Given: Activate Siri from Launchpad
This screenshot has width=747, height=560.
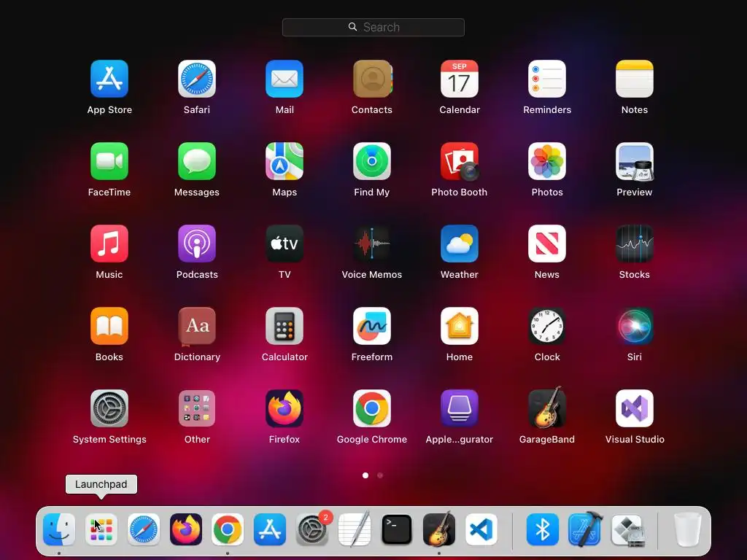Looking at the screenshot, I should point(635,326).
